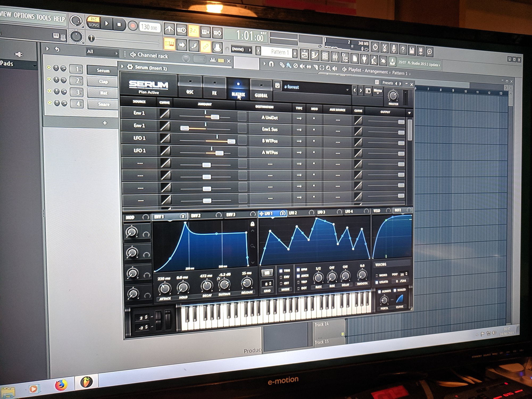532x399 pixels.
Task: Click the metronome icon
Action: click(169, 29)
